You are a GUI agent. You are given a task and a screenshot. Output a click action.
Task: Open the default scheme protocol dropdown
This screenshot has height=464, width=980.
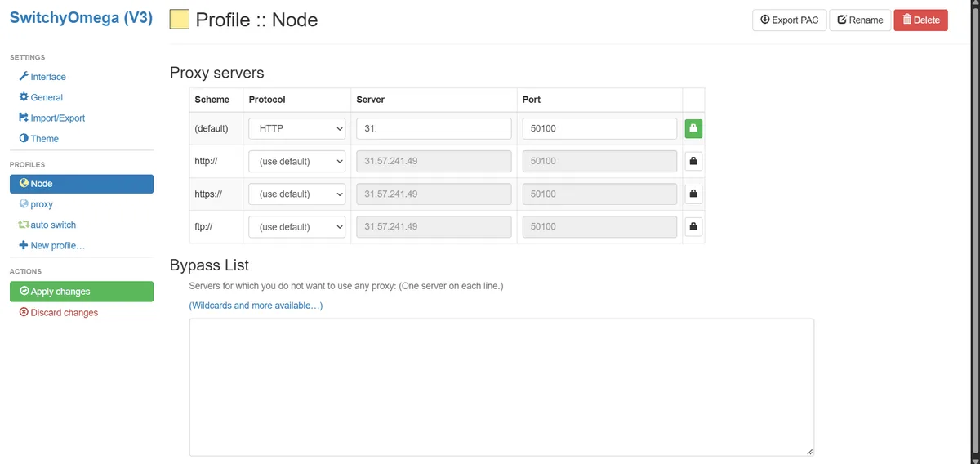click(x=297, y=128)
